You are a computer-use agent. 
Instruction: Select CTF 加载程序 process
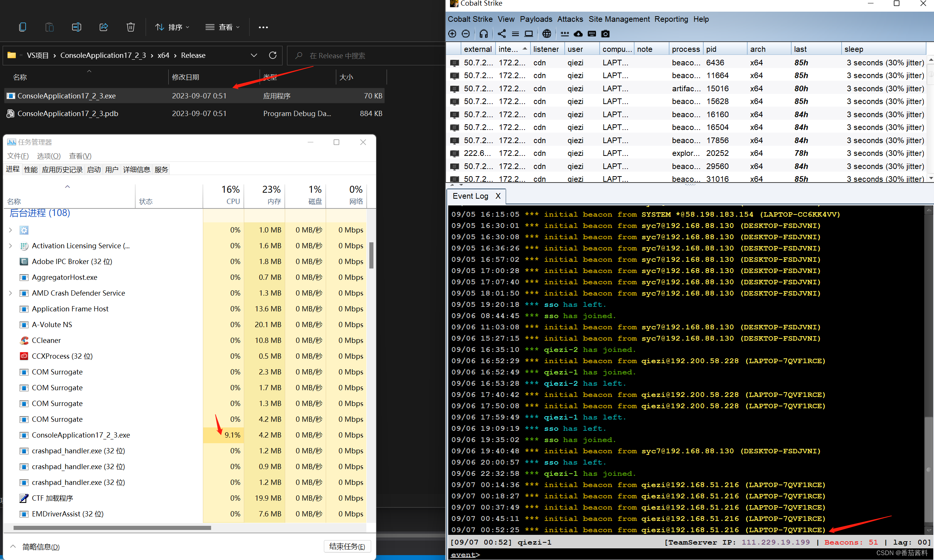point(185,498)
